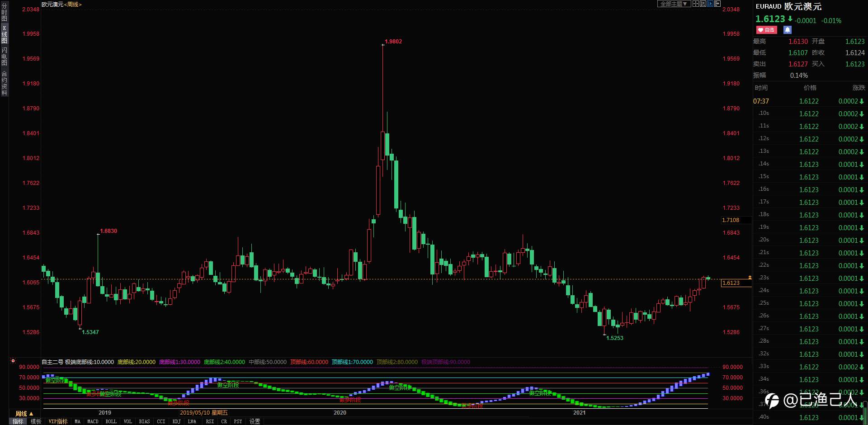This screenshot has width=868, height=425.
Task: Click the 最低 value 1.6107
Action: pos(798,53)
